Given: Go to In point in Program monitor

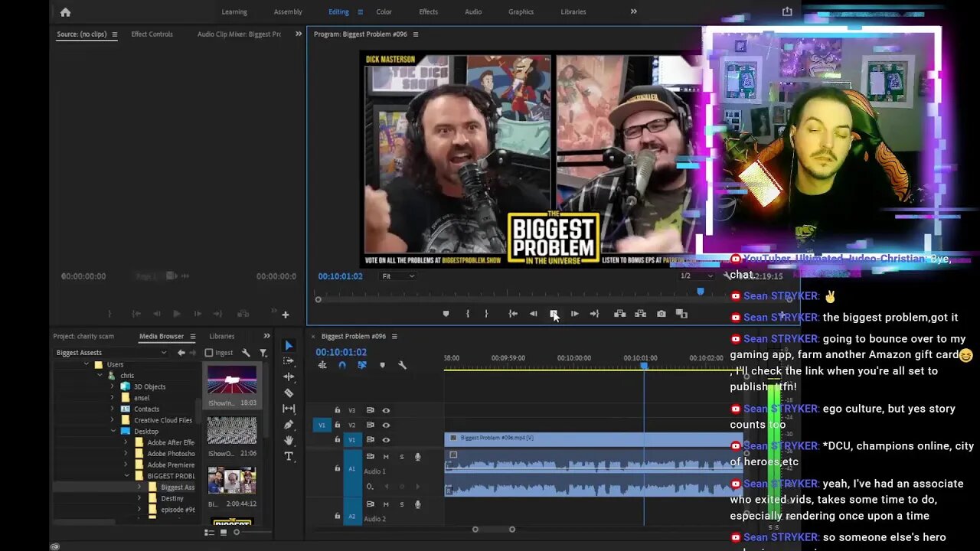Looking at the screenshot, I should pos(513,314).
